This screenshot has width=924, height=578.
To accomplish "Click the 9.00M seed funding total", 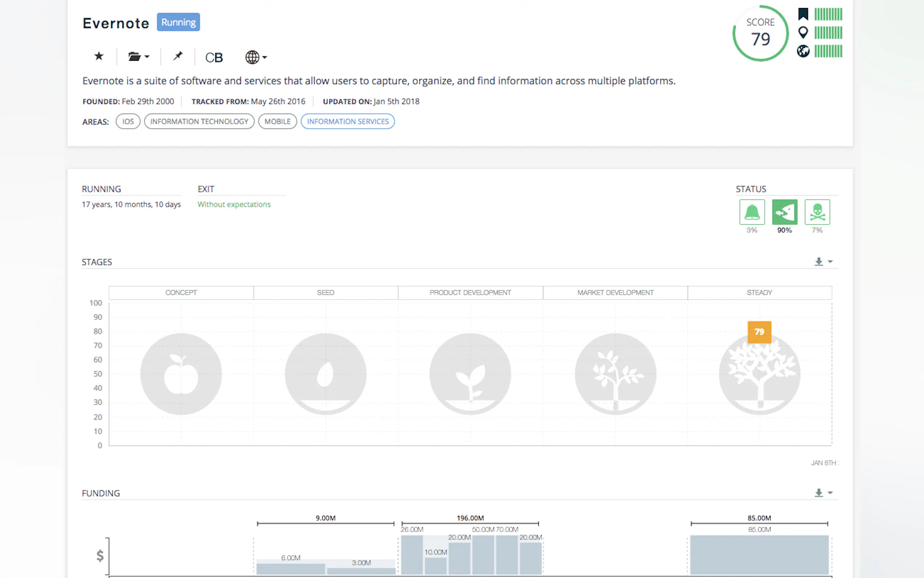I will (326, 518).
